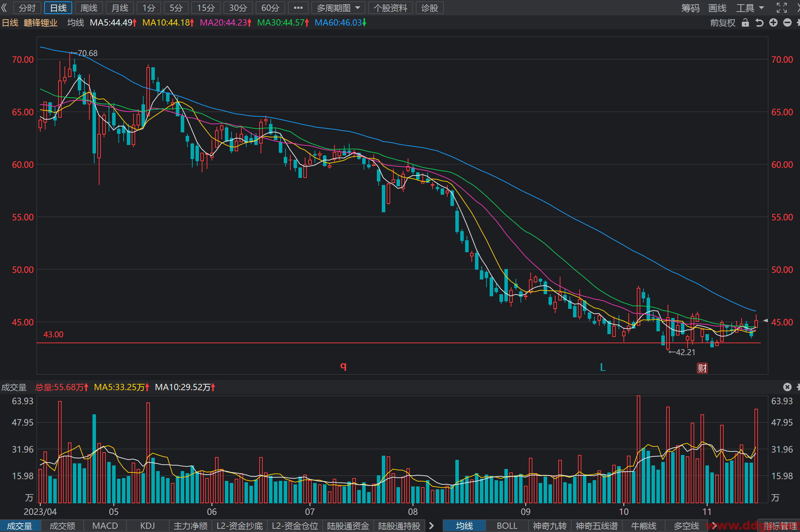Click the 均线 moving average label
Screen dimensions: 800x532
coord(76,23)
